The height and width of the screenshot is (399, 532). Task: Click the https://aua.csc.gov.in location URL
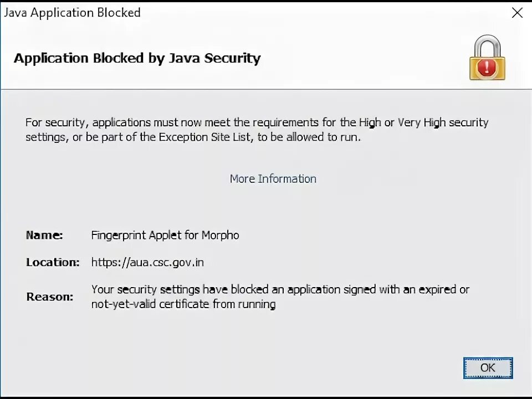point(147,262)
